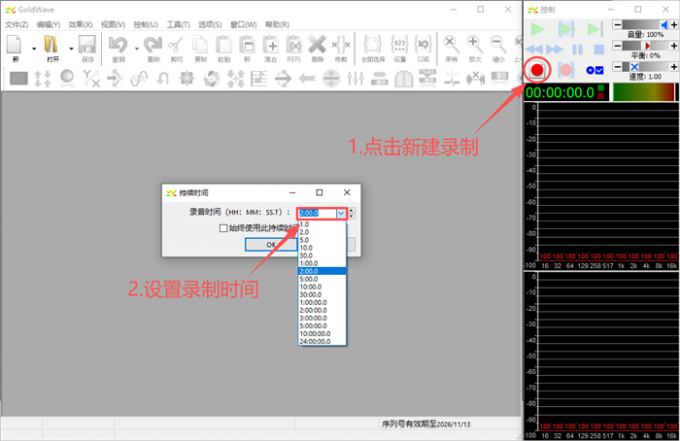
Task: Click the play-selection button with braces
Action: [566, 29]
